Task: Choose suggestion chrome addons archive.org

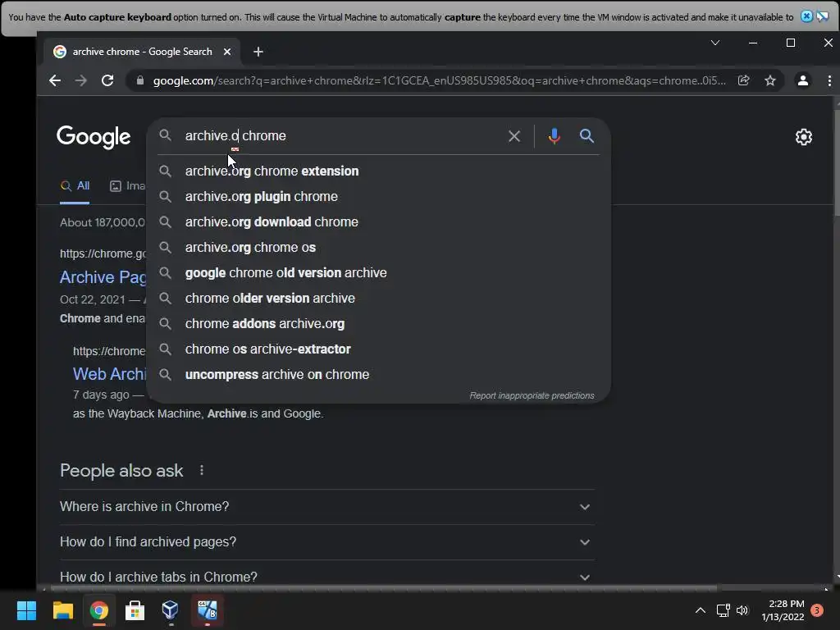Action: coord(378,323)
